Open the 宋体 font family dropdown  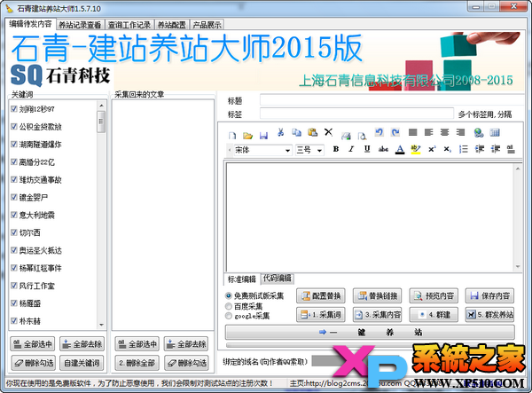tap(287, 150)
